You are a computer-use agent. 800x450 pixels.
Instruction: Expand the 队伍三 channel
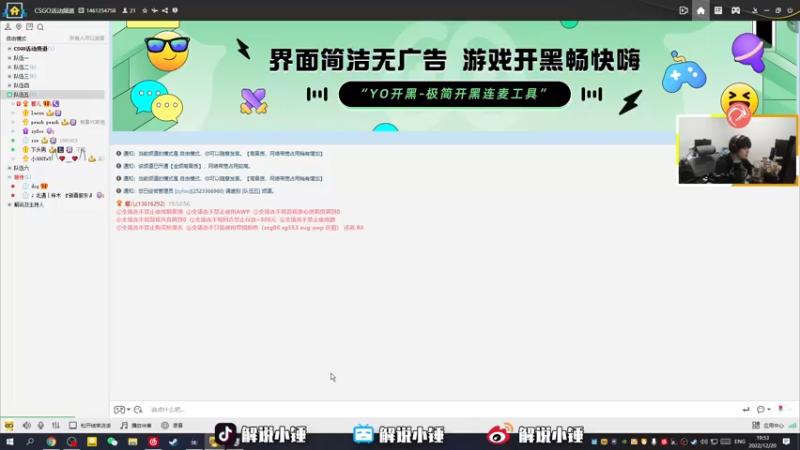[x=9, y=77]
